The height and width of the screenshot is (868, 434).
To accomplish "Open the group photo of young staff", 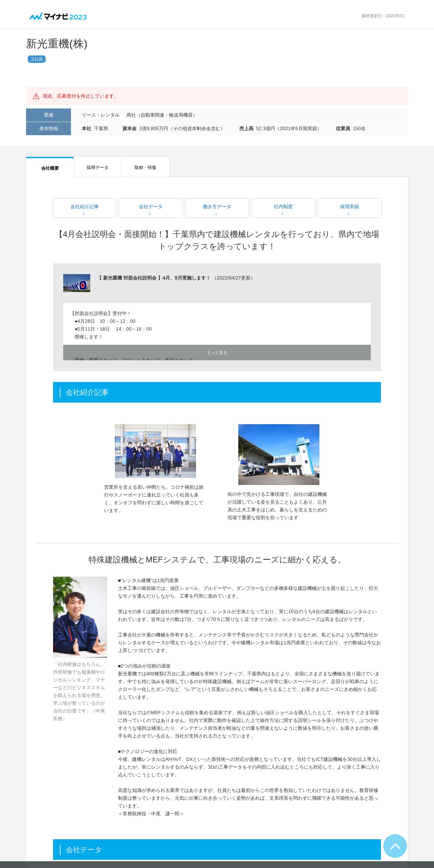I will click(155, 451).
